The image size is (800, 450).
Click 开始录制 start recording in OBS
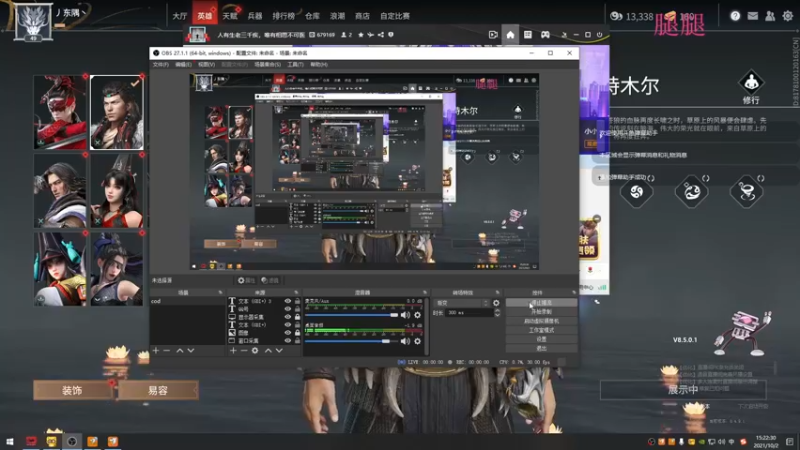(x=541, y=312)
